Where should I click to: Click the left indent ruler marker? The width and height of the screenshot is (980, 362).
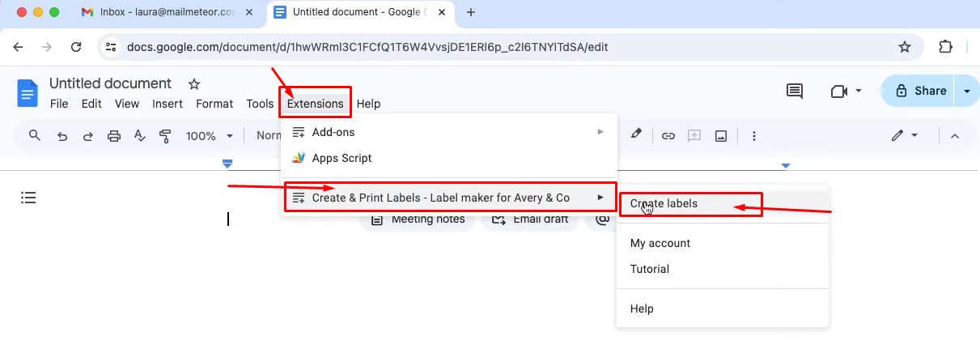[x=227, y=164]
